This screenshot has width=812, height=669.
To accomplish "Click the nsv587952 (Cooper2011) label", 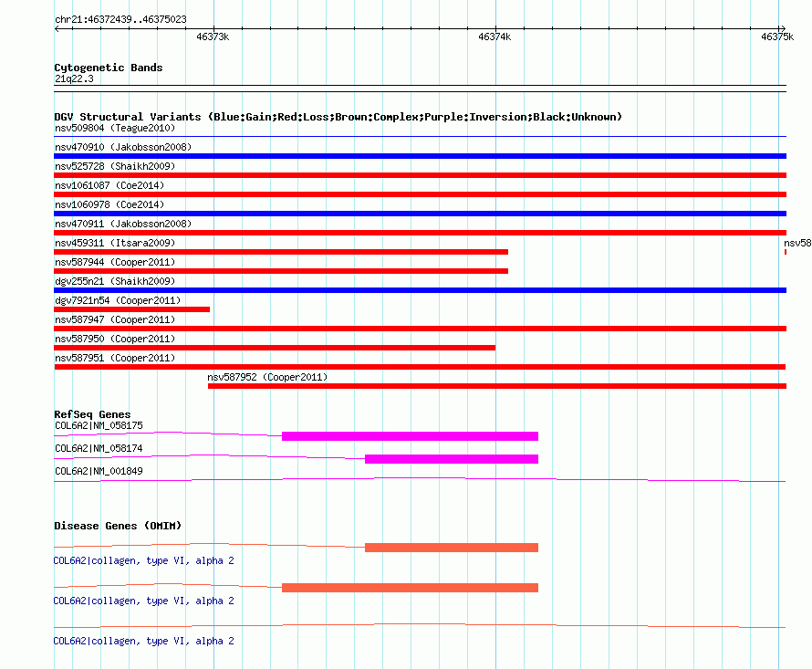I will coord(267,377).
